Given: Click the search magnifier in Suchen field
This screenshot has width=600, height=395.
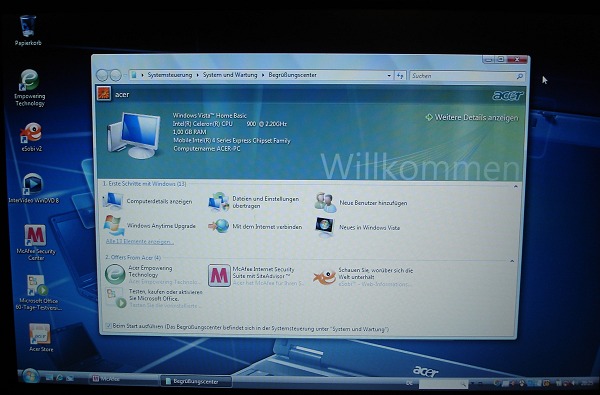Looking at the screenshot, I should click(520, 77).
